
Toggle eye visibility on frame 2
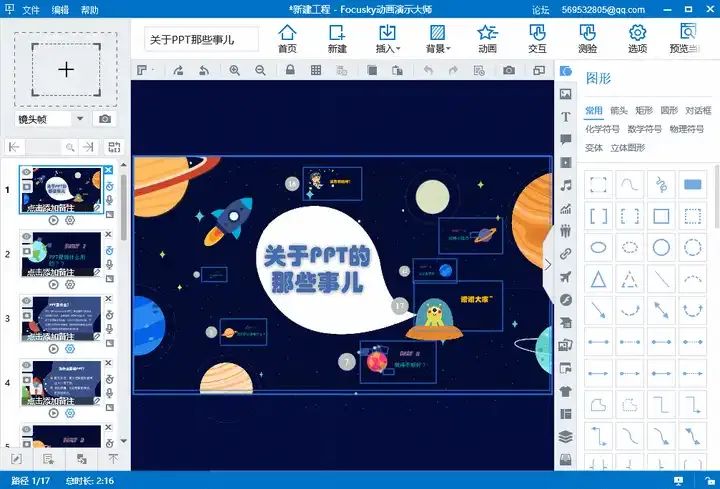[x=27, y=236]
